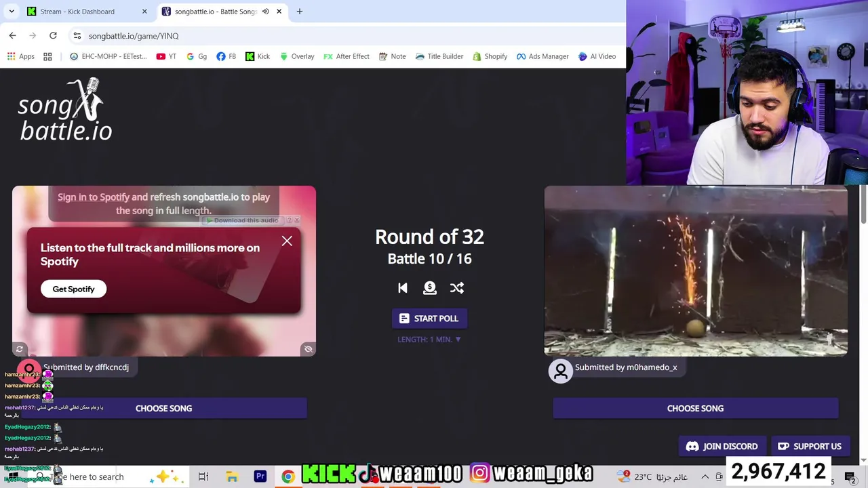Open the Shopify bookmark
Viewport: 868px width, 488px height.
tap(490, 56)
